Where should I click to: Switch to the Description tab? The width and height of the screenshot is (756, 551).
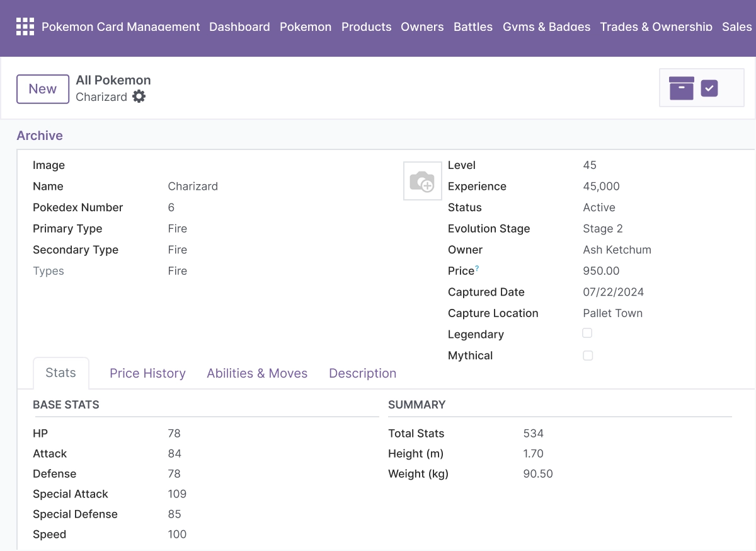[363, 373]
